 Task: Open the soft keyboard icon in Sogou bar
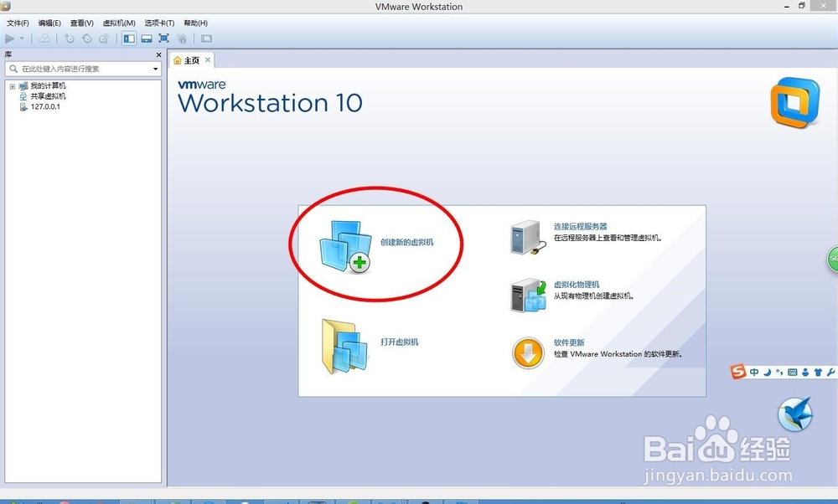click(793, 372)
